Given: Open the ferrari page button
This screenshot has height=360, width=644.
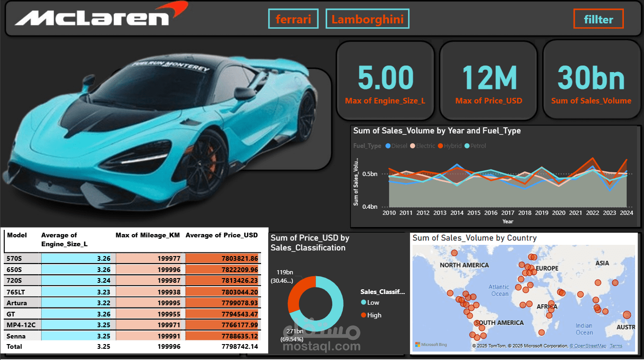Looking at the screenshot, I should coord(293,19).
